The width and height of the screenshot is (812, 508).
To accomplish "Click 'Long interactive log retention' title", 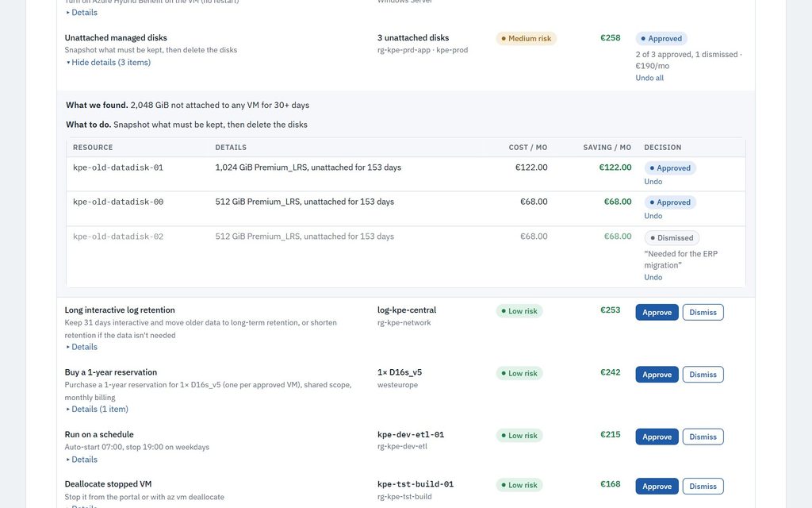I will click(x=120, y=310).
